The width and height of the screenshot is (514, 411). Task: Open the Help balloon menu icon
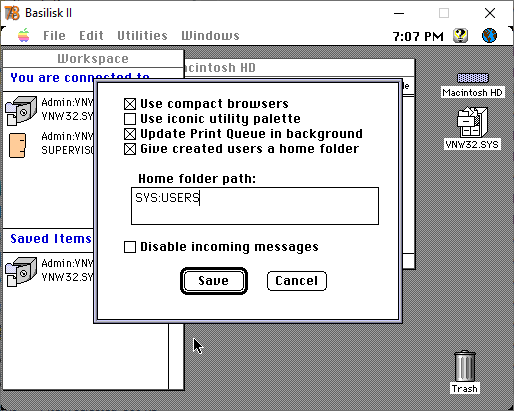pyautogui.click(x=460, y=35)
